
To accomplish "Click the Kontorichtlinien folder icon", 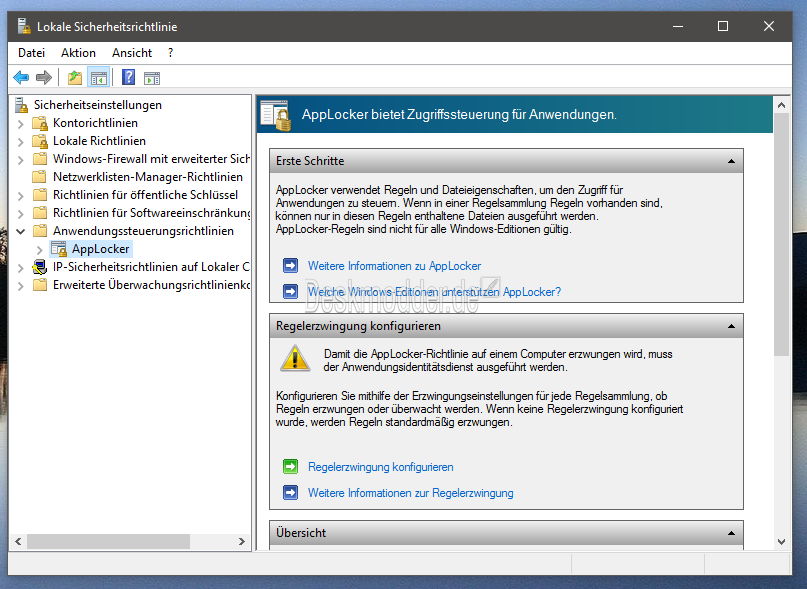I will coord(40,123).
